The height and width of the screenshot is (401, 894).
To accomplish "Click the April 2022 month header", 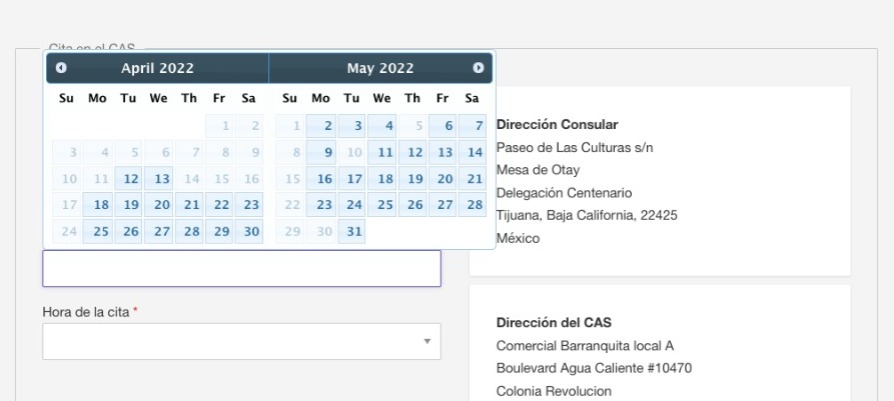I will (157, 68).
